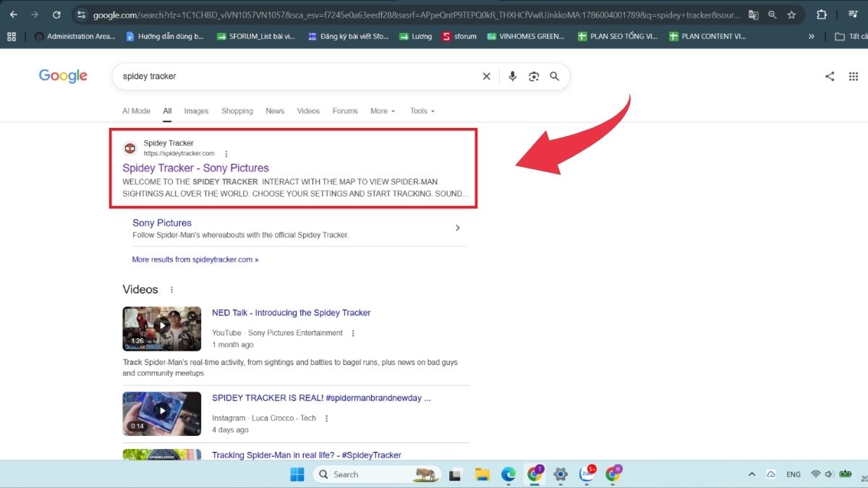
Task: Open Google Lens image search icon
Action: 534,76
